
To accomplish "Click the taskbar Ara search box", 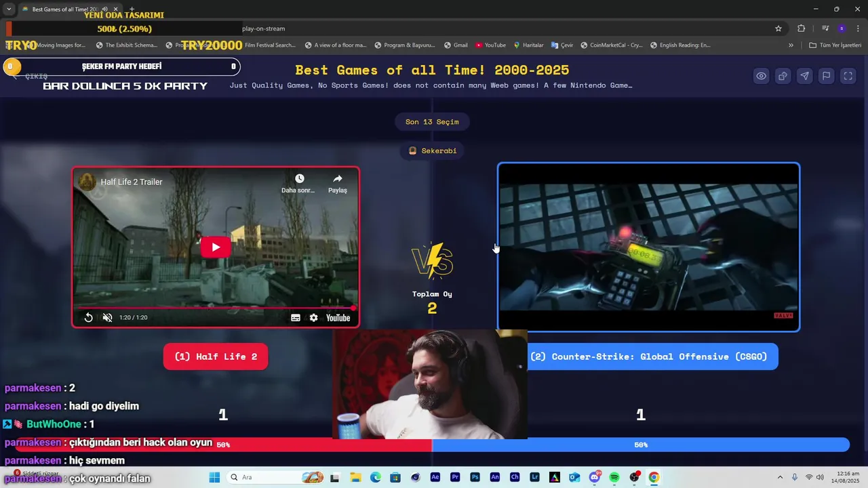I will pyautogui.click(x=275, y=477).
